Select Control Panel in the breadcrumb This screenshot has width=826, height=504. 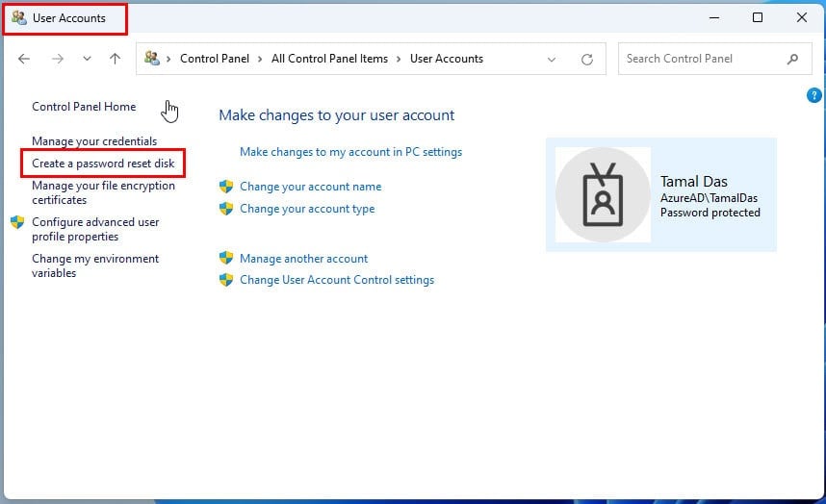(215, 59)
